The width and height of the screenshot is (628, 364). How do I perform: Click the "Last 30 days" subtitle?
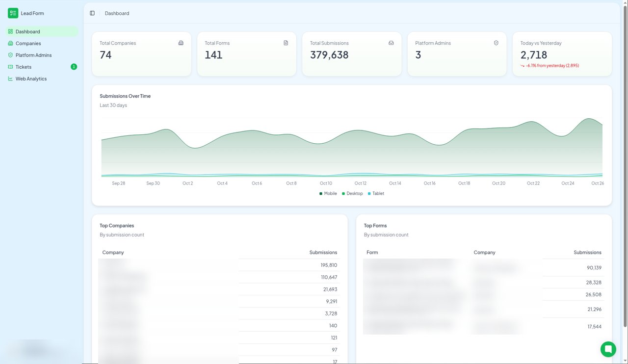point(113,105)
